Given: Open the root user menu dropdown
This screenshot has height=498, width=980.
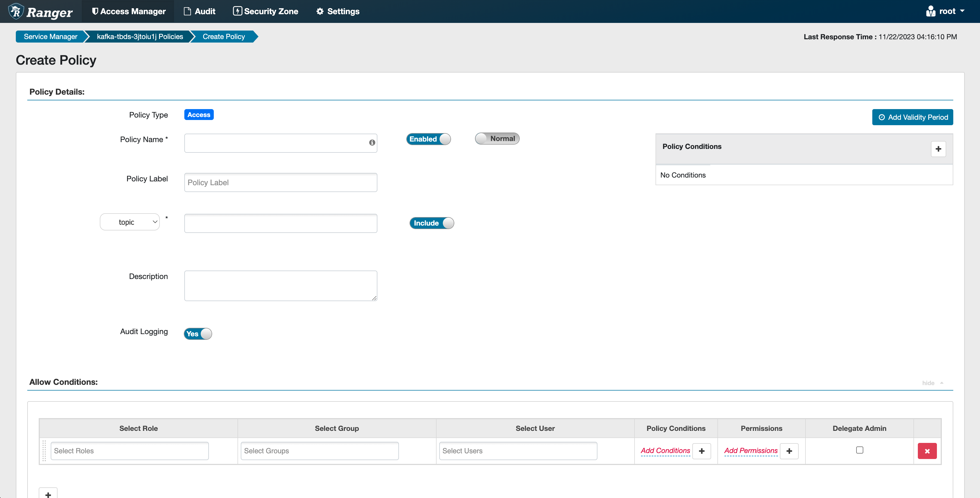Looking at the screenshot, I should click(x=946, y=11).
